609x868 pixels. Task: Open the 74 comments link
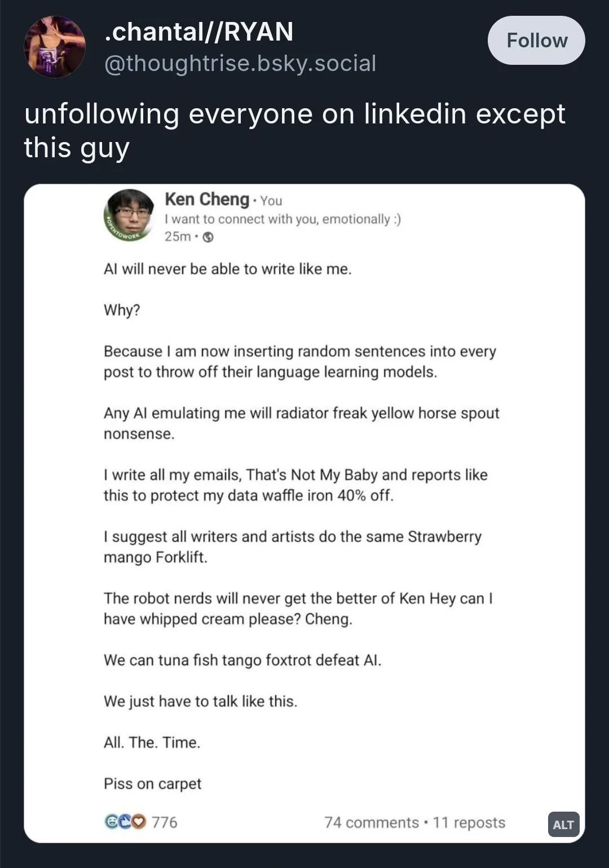[x=371, y=822]
